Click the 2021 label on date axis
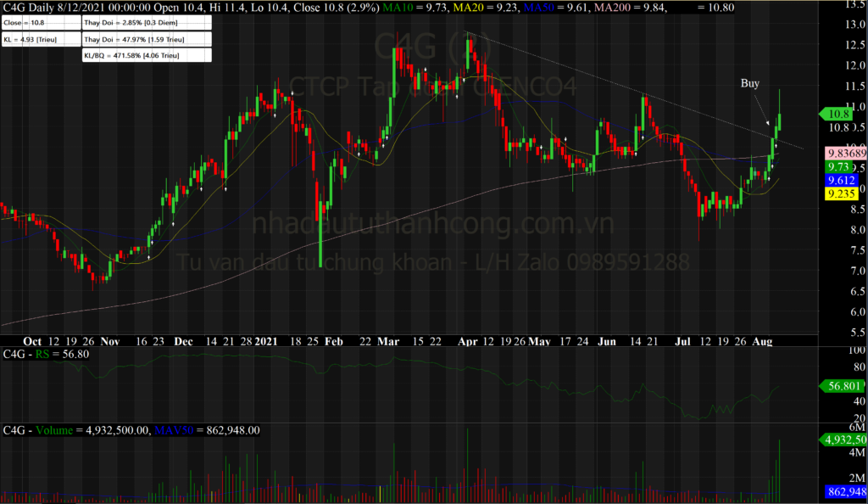Image resolution: width=868 pixels, height=504 pixels. [269, 341]
